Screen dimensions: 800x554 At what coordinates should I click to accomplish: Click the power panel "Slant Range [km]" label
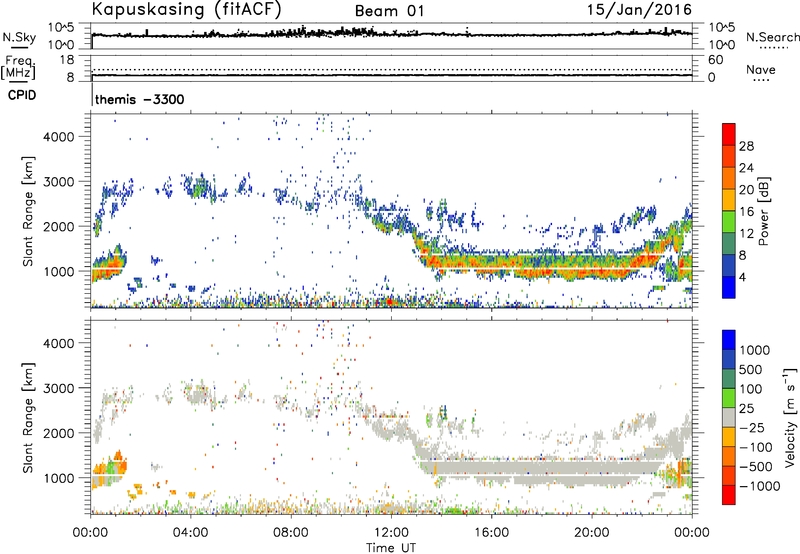[28, 211]
